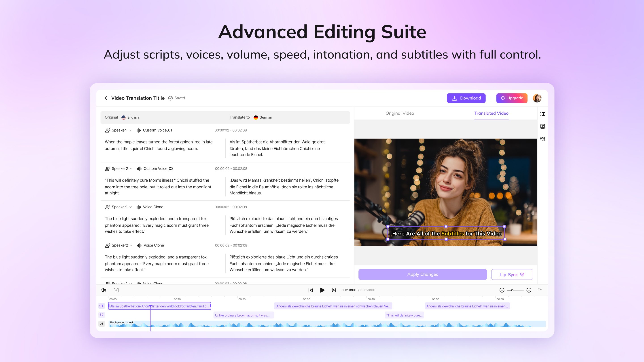Open the adjustment sliders panel icon
Viewport: 644px width, 362px height.
pos(542,114)
